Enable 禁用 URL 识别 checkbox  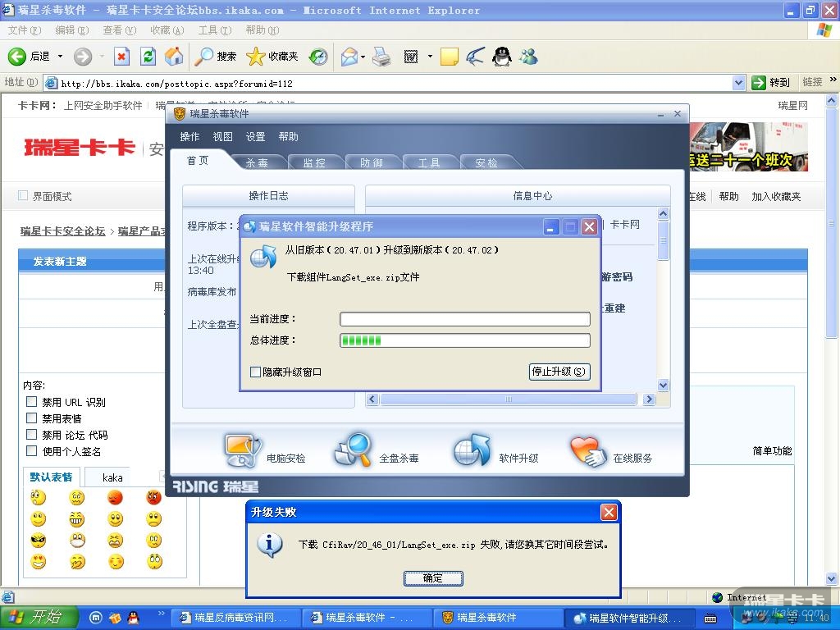32,401
